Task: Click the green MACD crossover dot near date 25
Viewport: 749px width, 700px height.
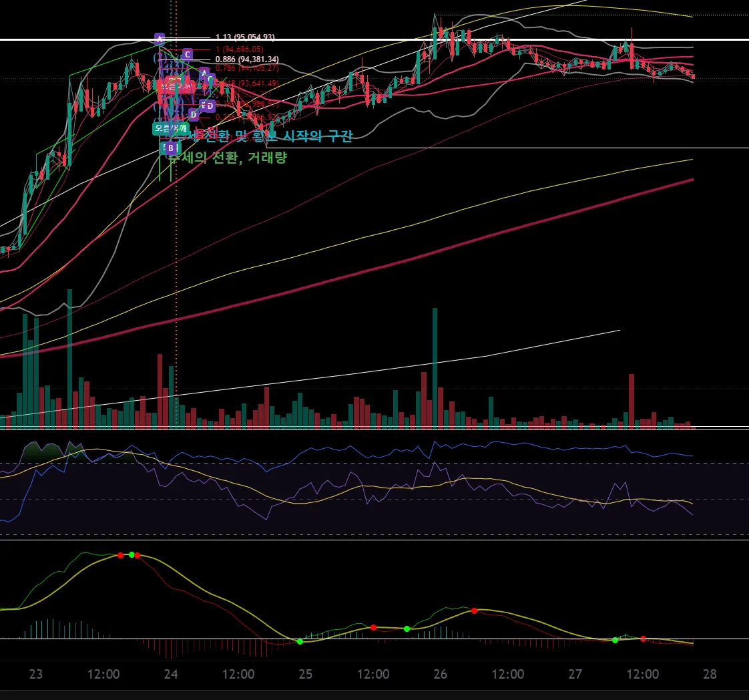Action: [300, 642]
